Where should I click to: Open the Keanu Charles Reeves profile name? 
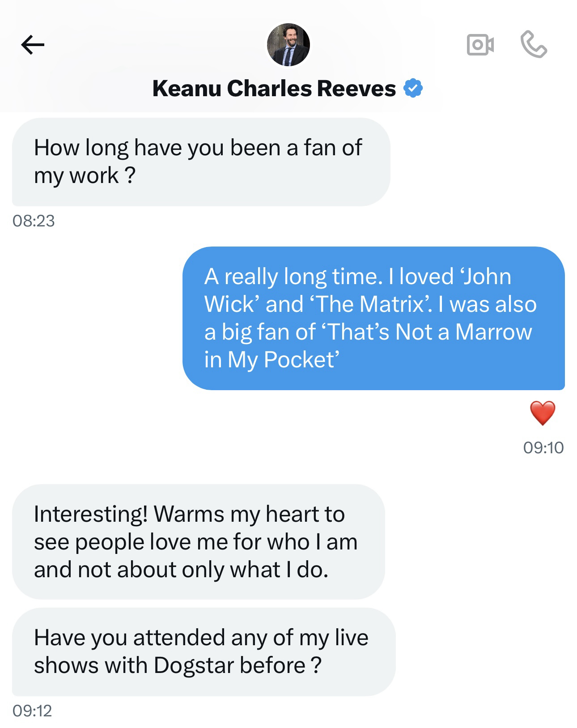coord(274,88)
